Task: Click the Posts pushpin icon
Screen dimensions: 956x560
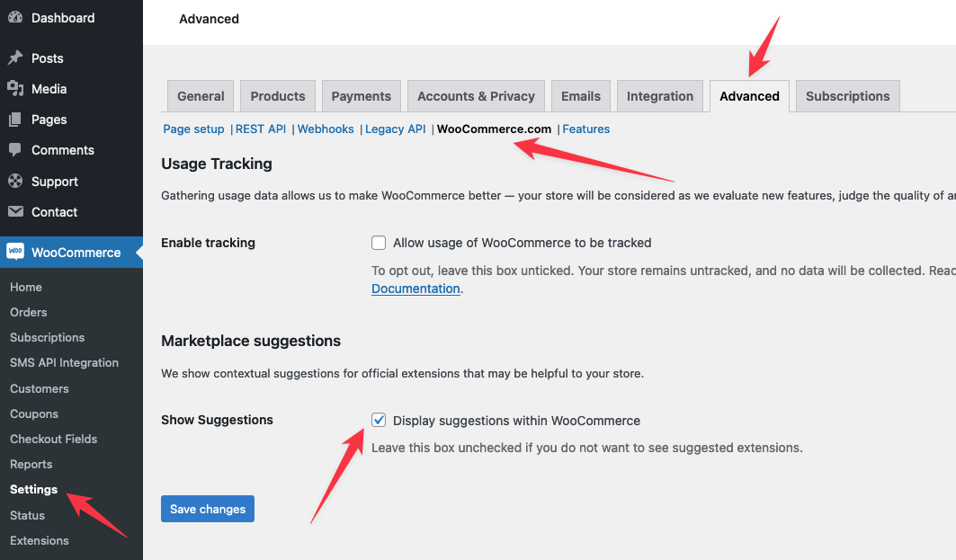Action: coord(15,58)
